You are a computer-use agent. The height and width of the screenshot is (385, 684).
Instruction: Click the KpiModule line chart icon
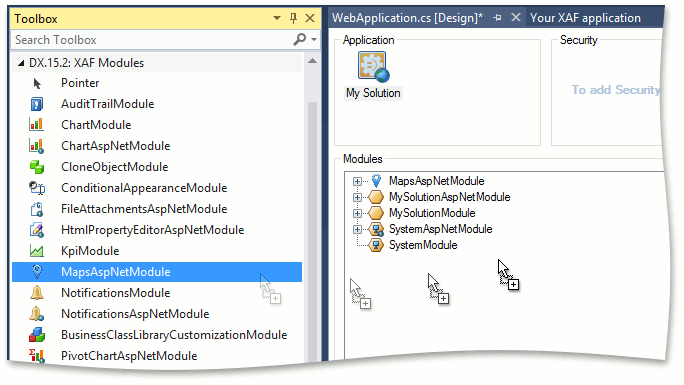click(x=37, y=251)
